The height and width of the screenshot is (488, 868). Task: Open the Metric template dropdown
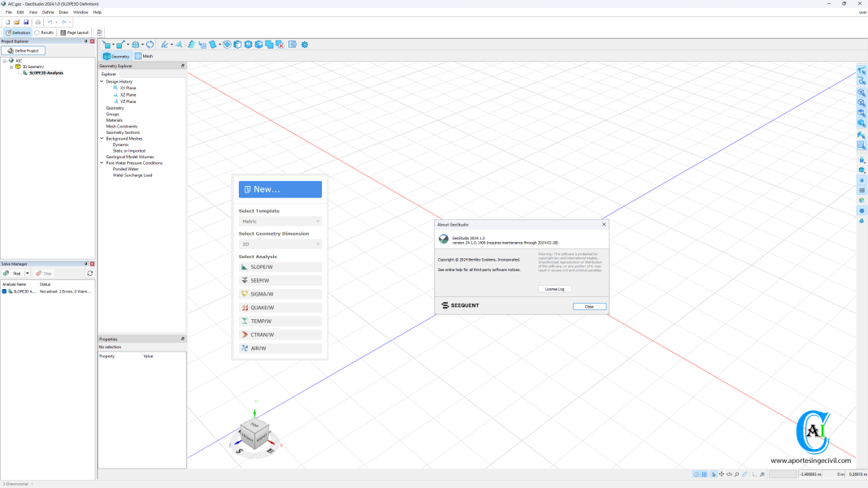280,221
